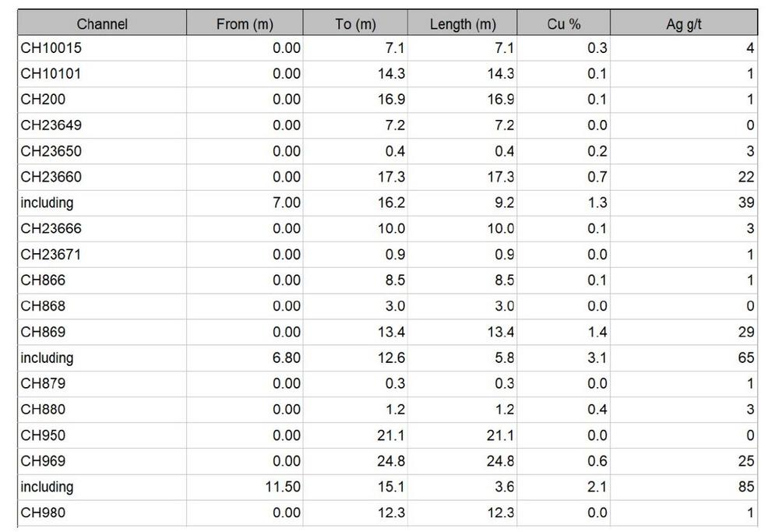
Task: Click the Channel column header
Action: pyautogui.click(x=102, y=23)
